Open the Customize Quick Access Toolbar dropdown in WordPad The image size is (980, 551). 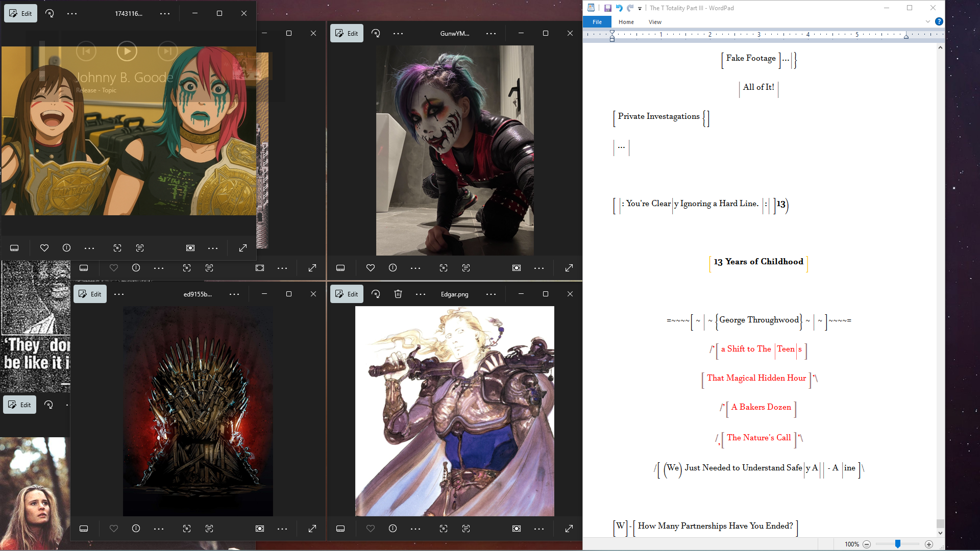pyautogui.click(x=640, y=9)
